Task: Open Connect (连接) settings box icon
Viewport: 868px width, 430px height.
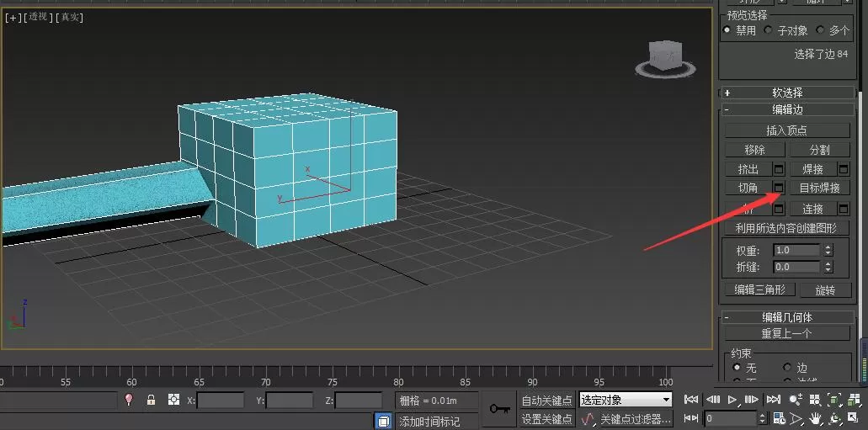Action: 844,209
